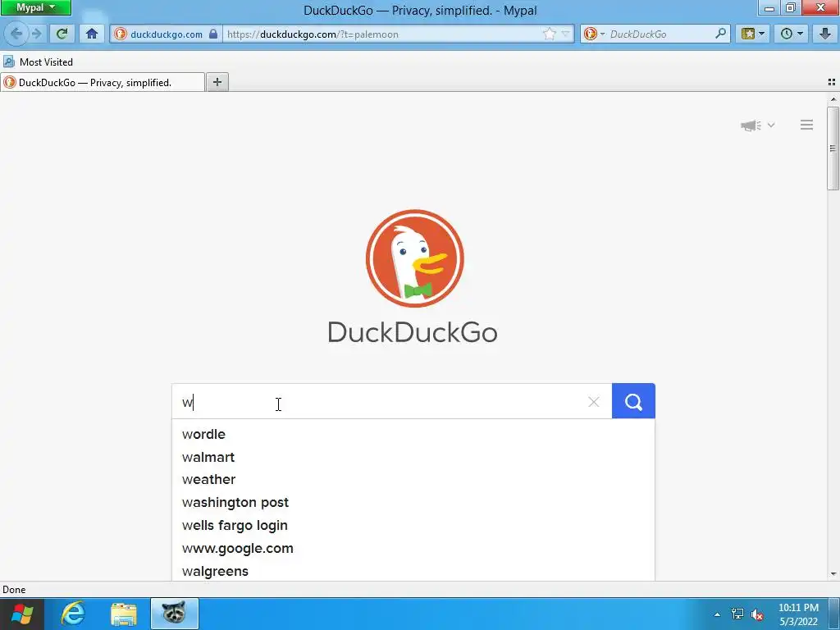Open the taskbar clock and date
Viewport: 840px width, 630px height.
tap(798, 614)
